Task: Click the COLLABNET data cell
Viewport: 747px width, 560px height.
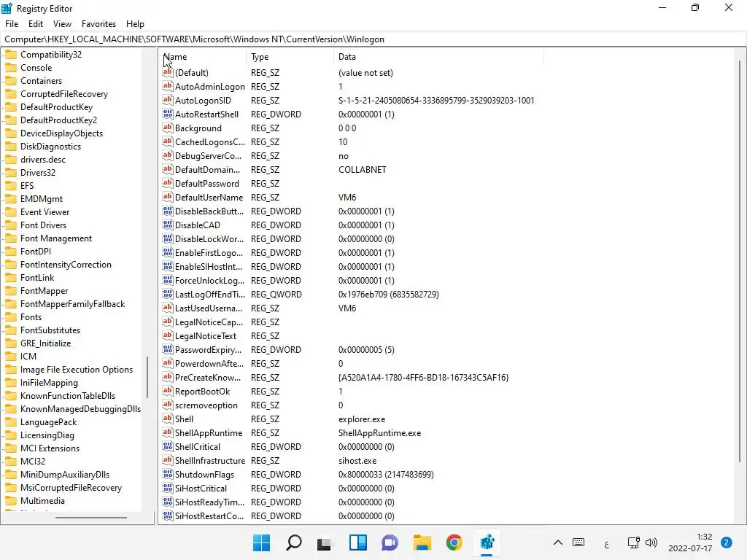Action: point(363,169)
